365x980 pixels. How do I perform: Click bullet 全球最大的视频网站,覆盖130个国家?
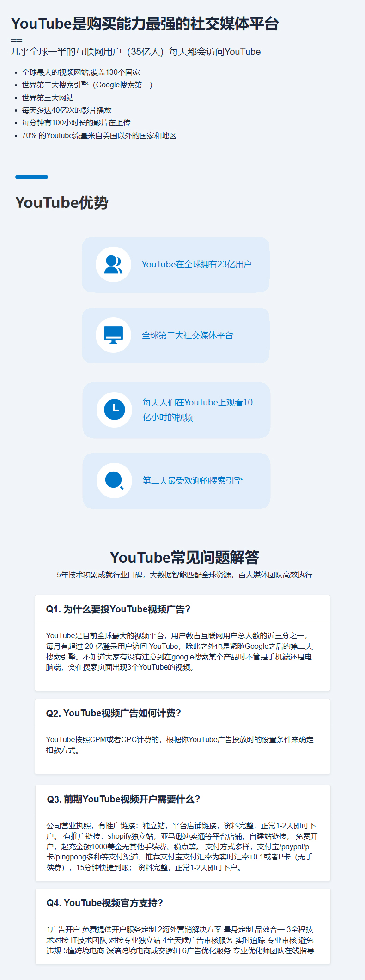81,73
